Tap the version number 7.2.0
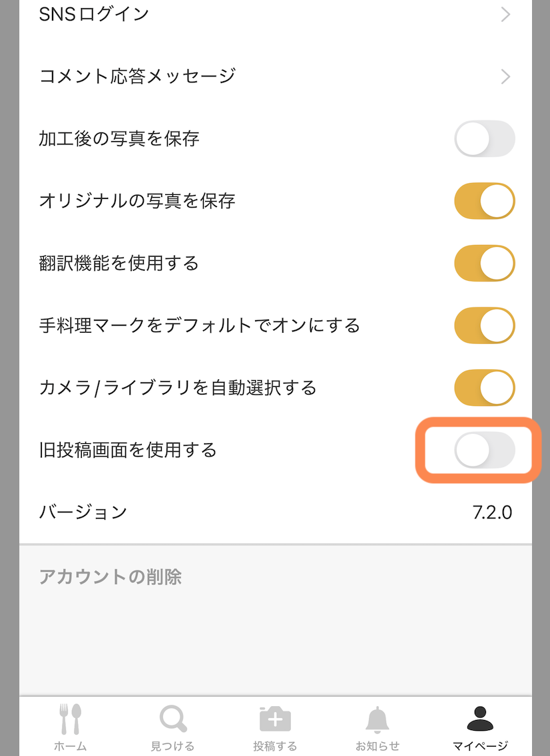 coord(492,512)
